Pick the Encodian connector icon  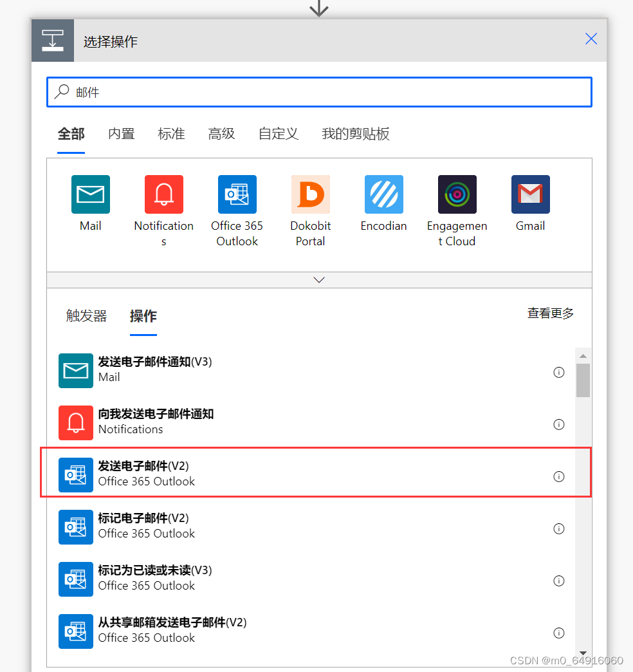(384, 194)
